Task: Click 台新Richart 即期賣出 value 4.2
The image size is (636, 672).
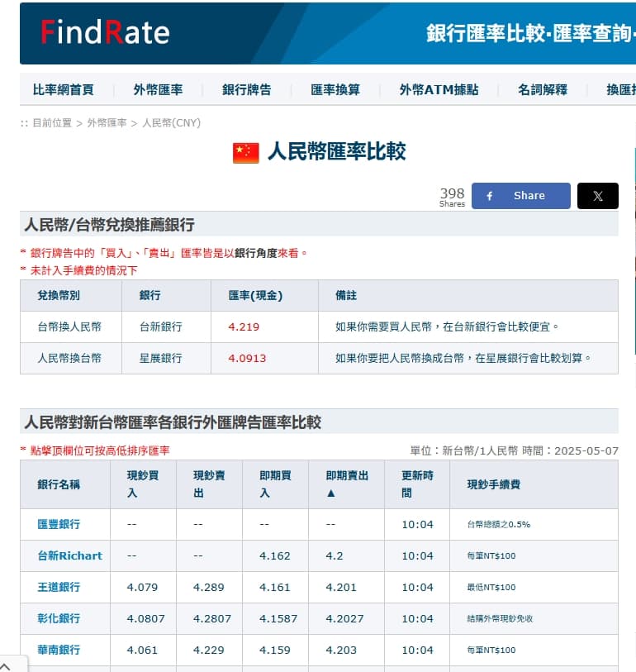Action: [334, 555]
